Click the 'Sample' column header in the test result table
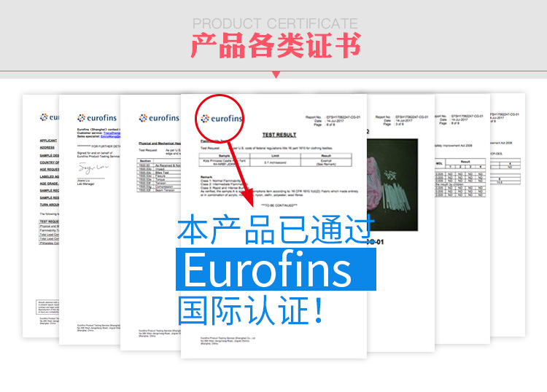This screenshot has width=547, height=392. [225, 156]
